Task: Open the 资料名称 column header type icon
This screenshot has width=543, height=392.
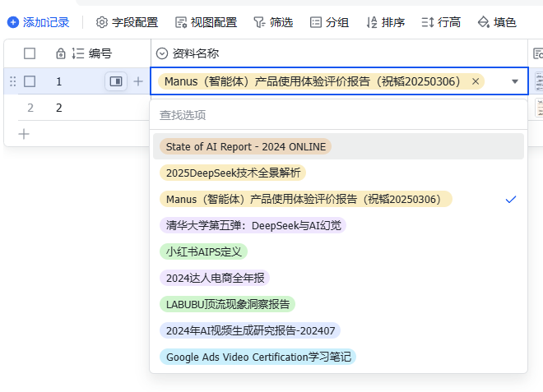Action: click(x=162, y=53)
